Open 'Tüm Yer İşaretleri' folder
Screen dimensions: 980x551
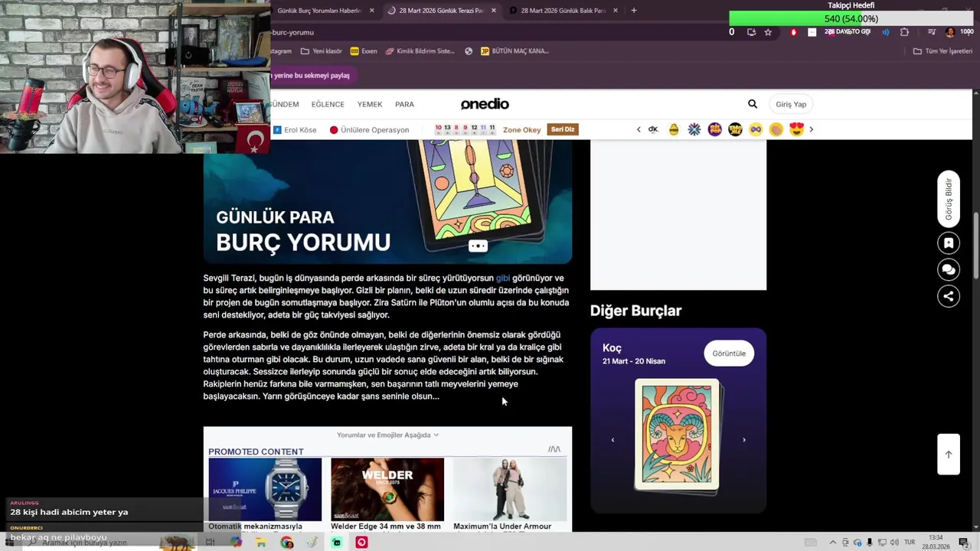pyautogui.click(x=942, y=51)
